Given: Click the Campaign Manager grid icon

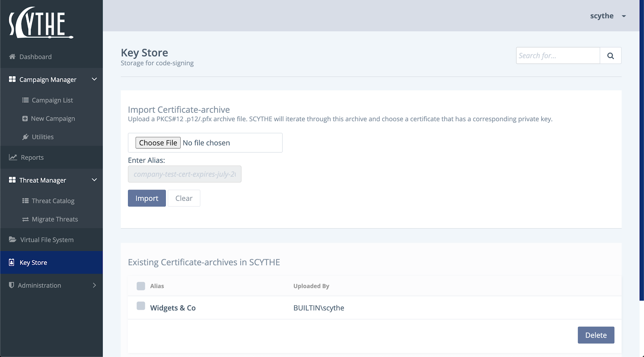Looking at the screenshot, I should pyautogui.click(x=12, y=79).
